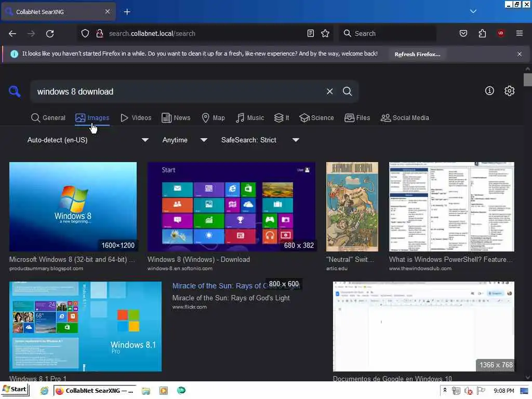Open the Documentos de Google screenshot thumbnail
The image size is (532, 399).
tap(423, 326)
